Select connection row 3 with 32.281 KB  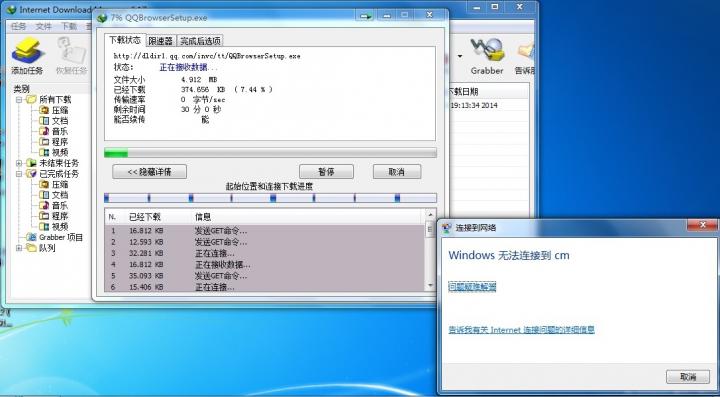[x=265, y=253]
